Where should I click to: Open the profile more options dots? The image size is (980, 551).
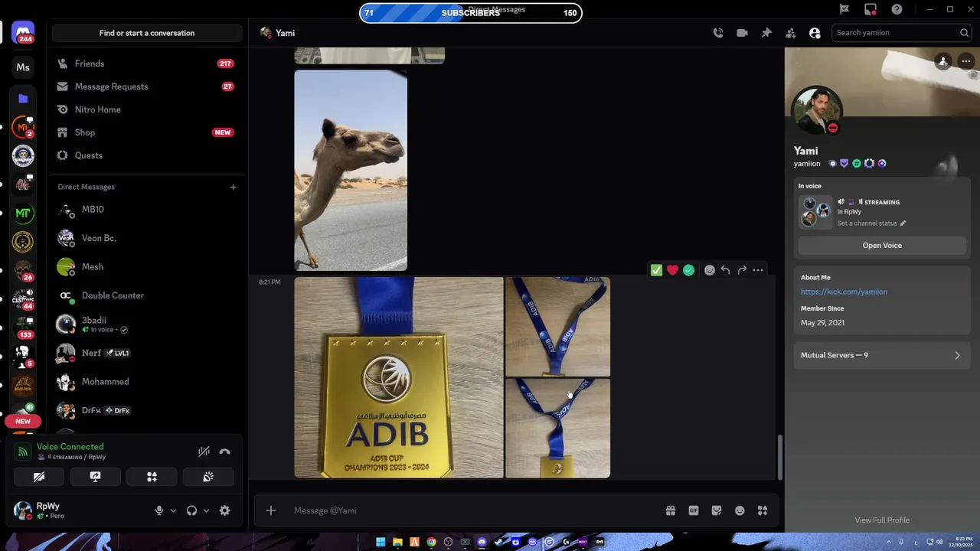(x=966, y=61)
